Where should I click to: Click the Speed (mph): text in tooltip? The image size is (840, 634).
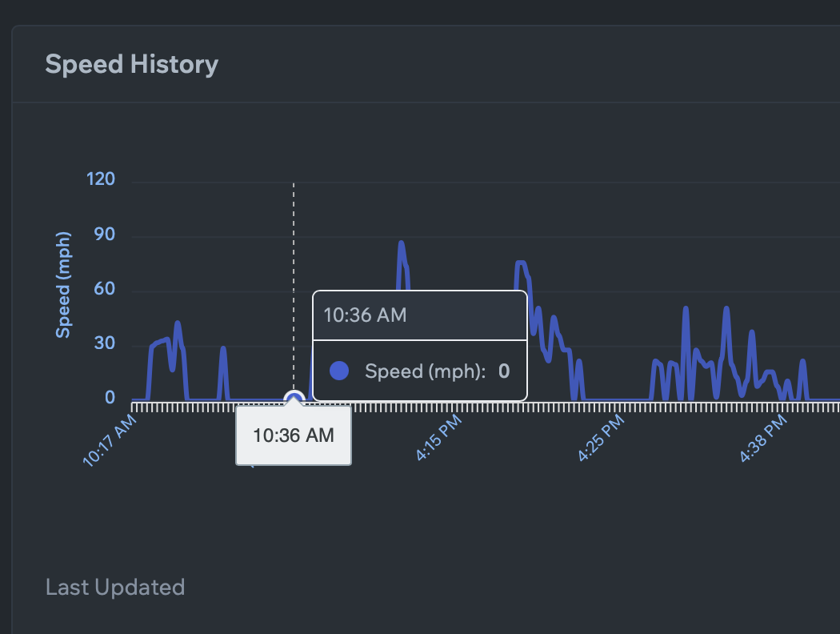pos(425,371)
